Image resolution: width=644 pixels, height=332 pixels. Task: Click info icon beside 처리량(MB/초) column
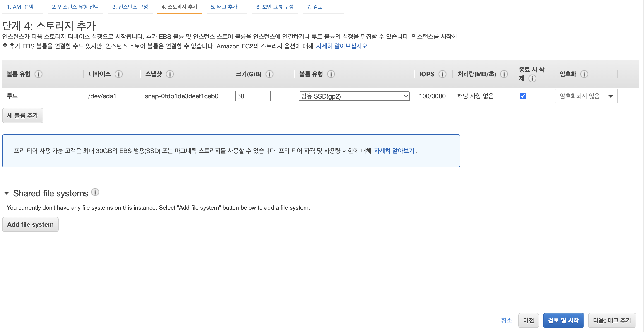[x=504, y=74]
